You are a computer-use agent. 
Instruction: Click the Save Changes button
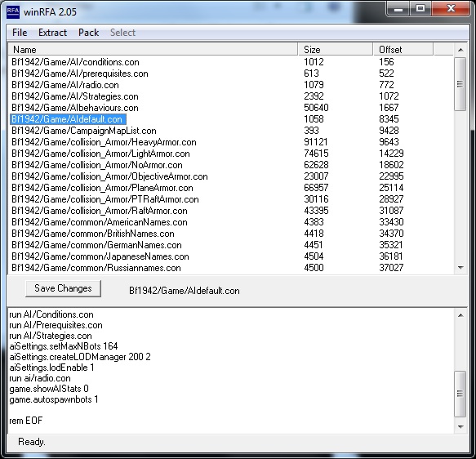(63, 288)
